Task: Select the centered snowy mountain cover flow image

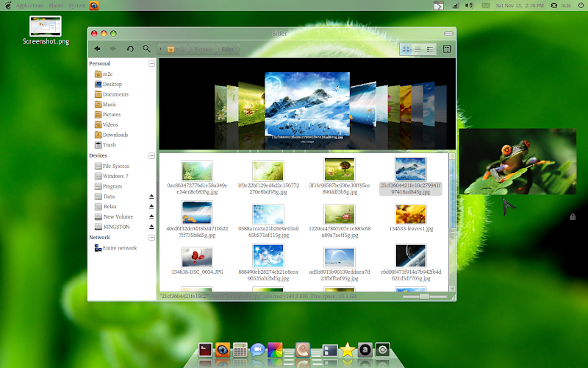Action: [x=307, y=104]
